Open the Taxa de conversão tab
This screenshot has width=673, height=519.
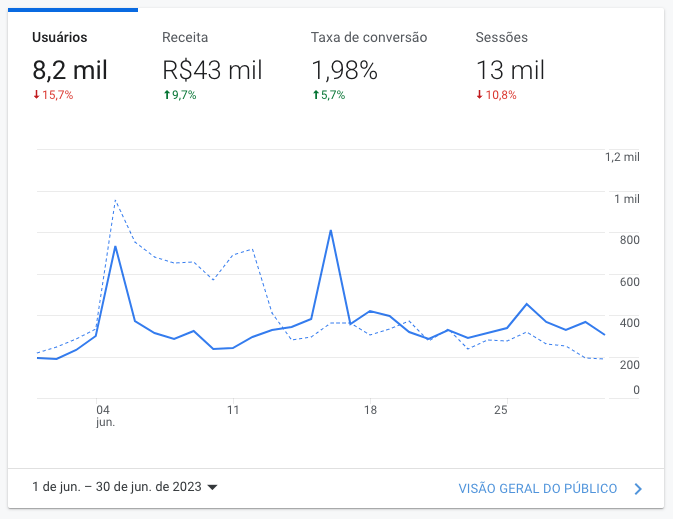coord(369,38)
